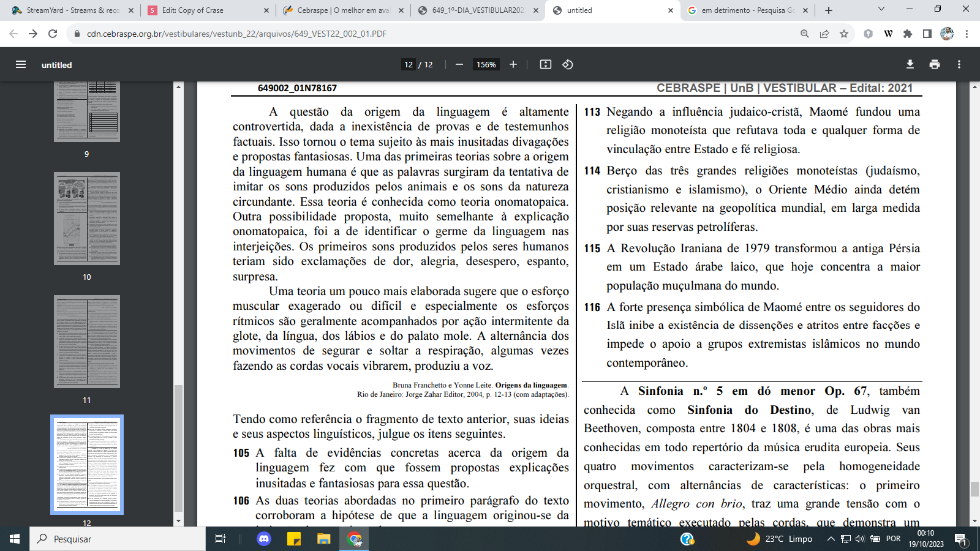
Task: Switch to the Cebraspe tab
Action: click(x=343, y=10)
